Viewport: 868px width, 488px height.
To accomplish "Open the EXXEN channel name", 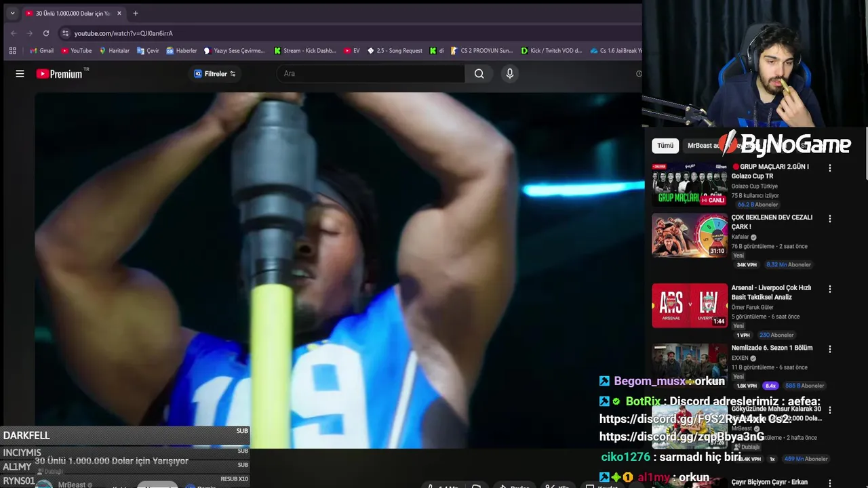I will click(740, 358).
